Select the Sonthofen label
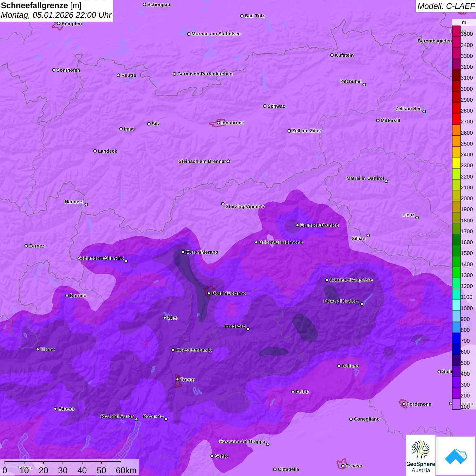476x476 pixels. [x=68, y=70]
